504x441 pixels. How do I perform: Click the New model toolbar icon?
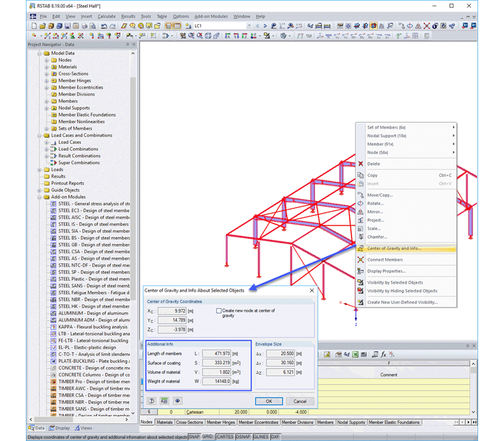click(x=34, y=26)
